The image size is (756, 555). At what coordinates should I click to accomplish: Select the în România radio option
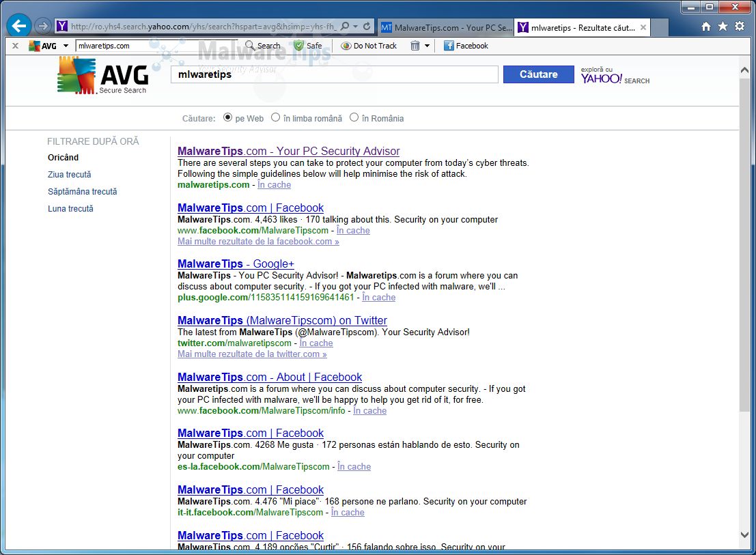[x=354, y=117]
